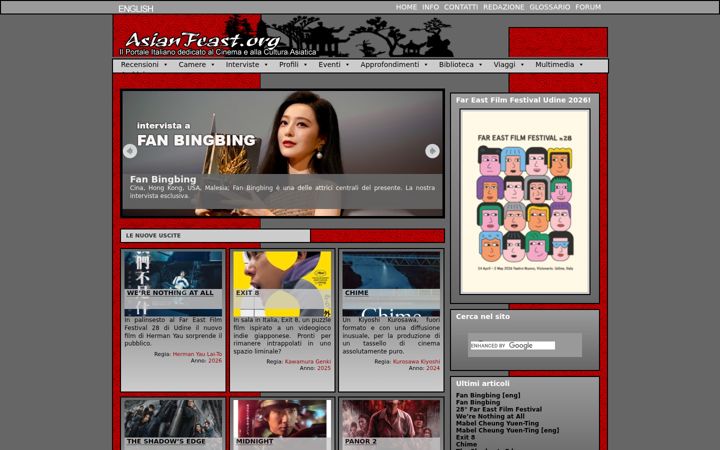Viewport: 720px width, 450px height.
Task: Go to the previous slide in banner
Action: pyautogui.click(x=130, y=151)
